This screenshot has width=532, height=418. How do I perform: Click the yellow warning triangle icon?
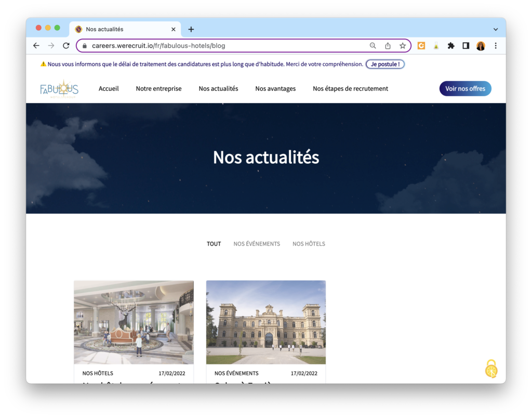tap(44, 64)
